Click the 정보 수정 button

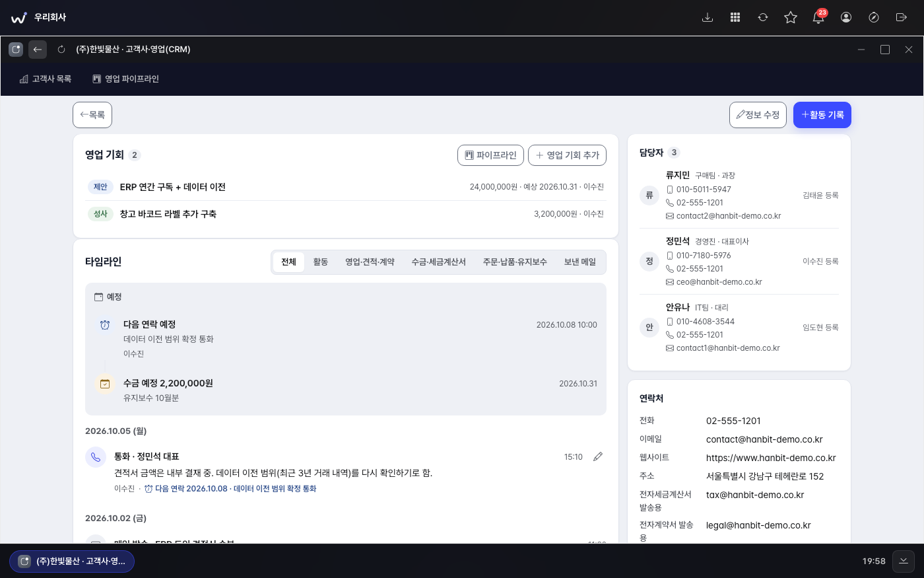(758, 115)
